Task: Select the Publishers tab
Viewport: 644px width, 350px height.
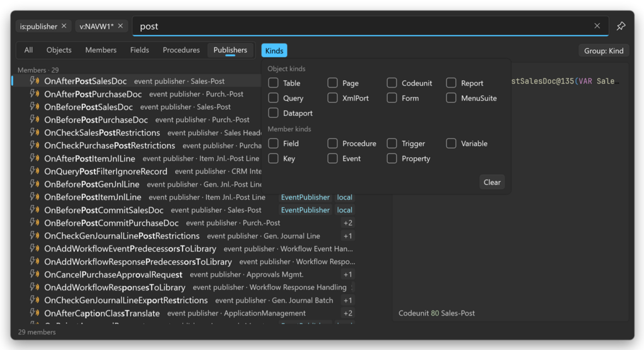Action: tap(230, 49)
